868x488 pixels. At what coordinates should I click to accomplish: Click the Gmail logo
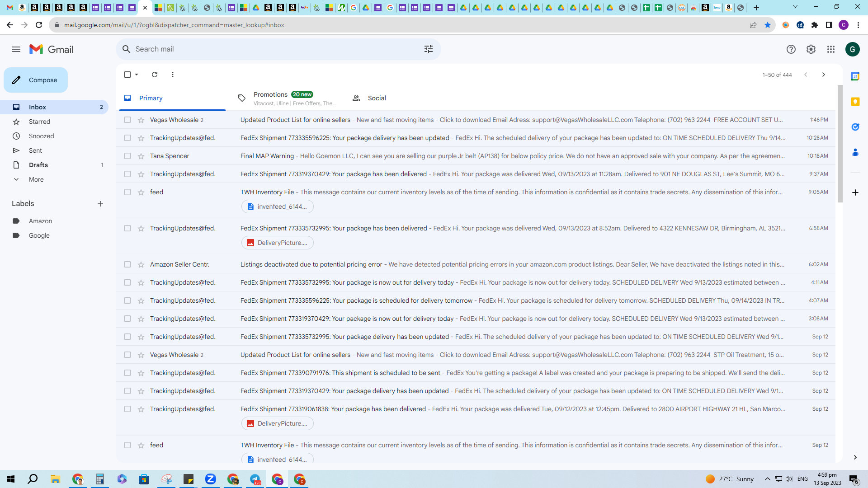tap(52, 49)
